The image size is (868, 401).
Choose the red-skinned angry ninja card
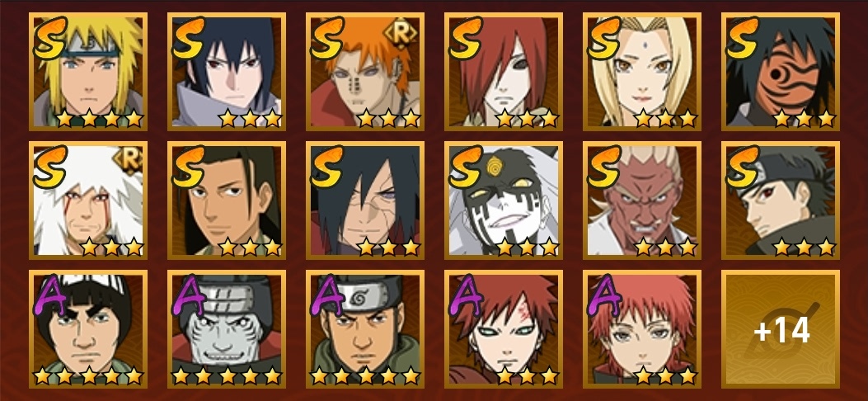tap(641, 200)
